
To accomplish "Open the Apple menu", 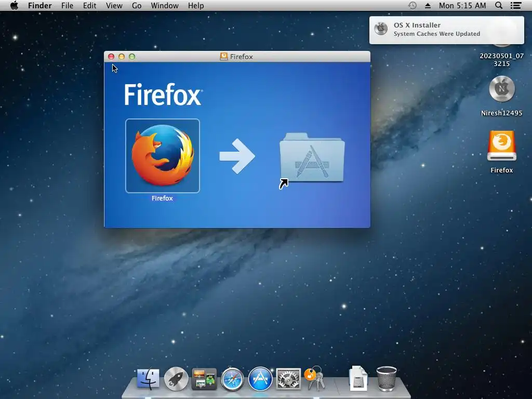I will (x=14, y=5).
